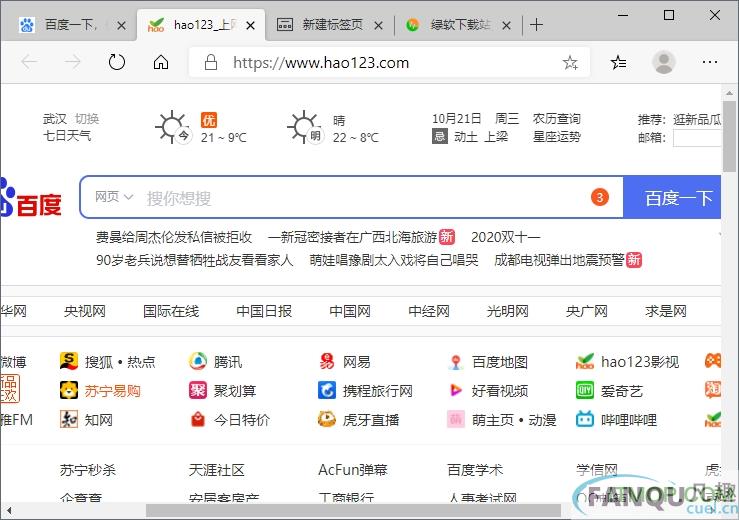Click the horizontal scrollbar at the bottom
739x520 pixels.
coord(350,511)
